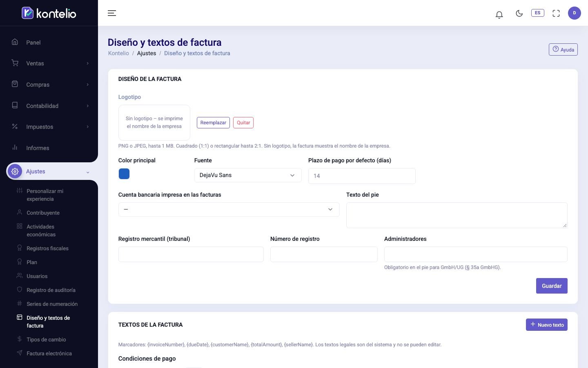This screenshot has width=588, height=368.
Task: Open user avatar D menu
Action: pyautogui.click(x=575, y=13)
